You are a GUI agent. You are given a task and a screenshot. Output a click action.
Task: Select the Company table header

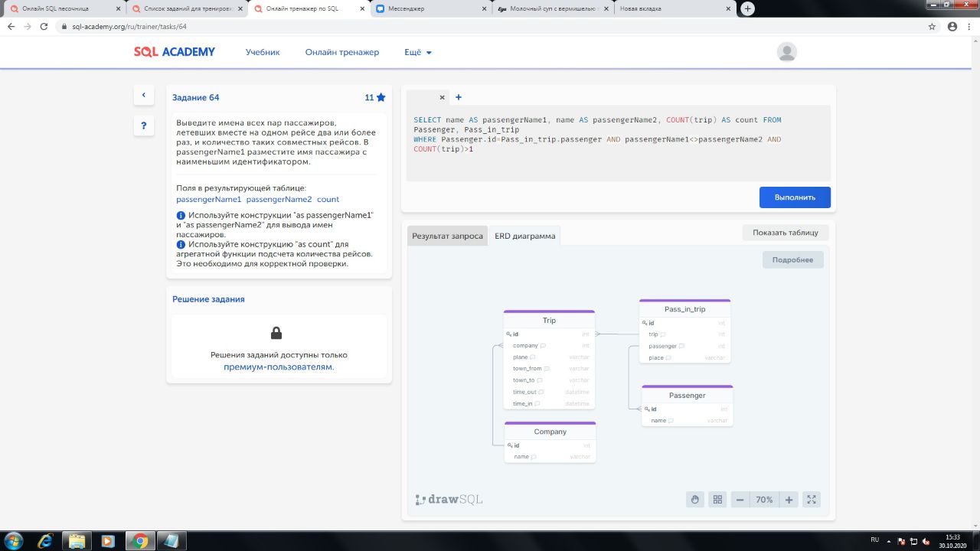(550, 432)
